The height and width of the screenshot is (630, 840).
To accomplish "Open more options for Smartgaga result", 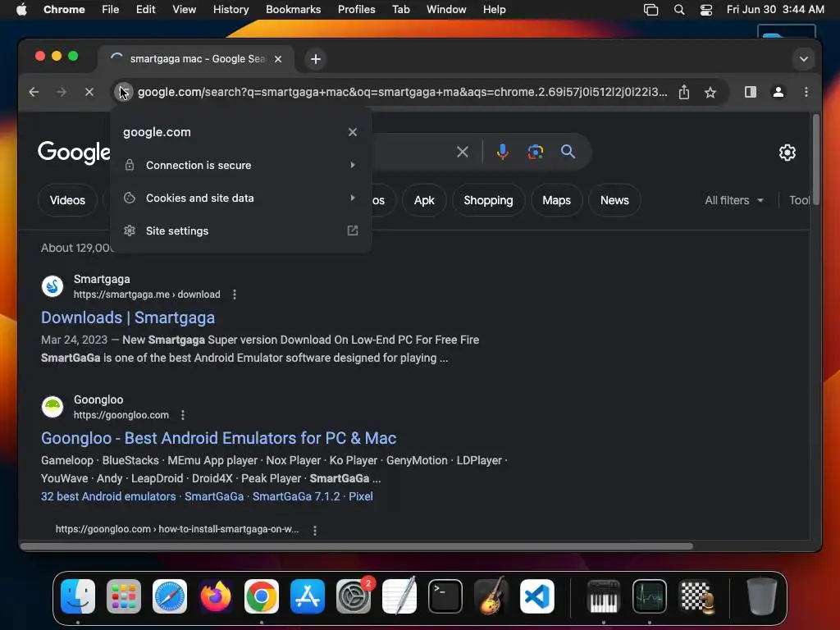I will point(234,294).
